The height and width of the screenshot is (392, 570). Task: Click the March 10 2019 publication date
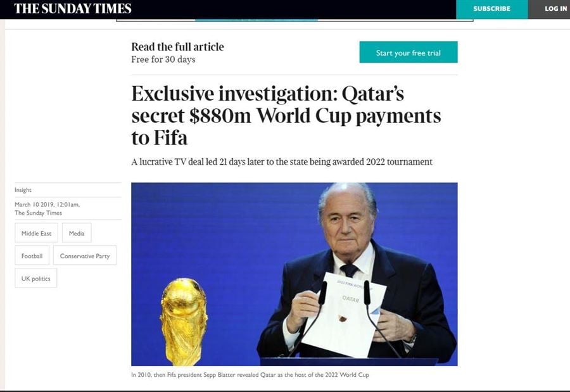pyautogui.click(x=47, y=205)
